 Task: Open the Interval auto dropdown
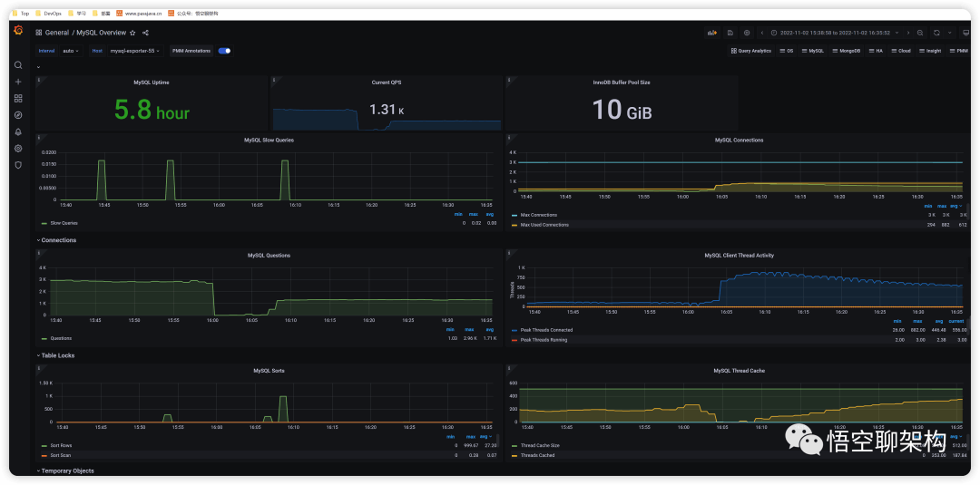point(71,51)
